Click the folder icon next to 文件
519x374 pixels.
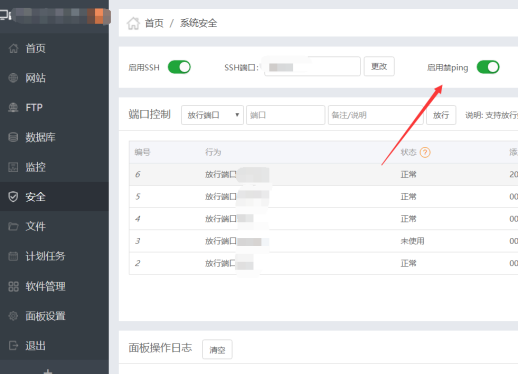click(13, 226)
